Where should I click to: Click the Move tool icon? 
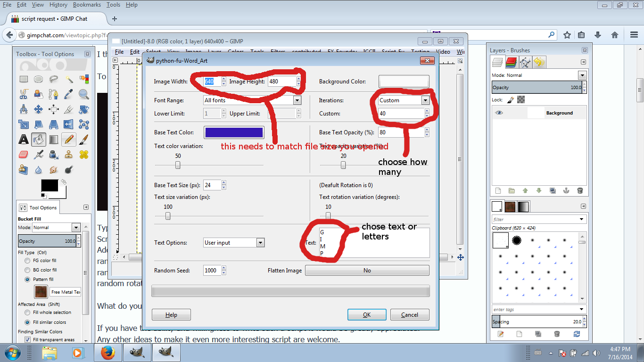(39, 109)
